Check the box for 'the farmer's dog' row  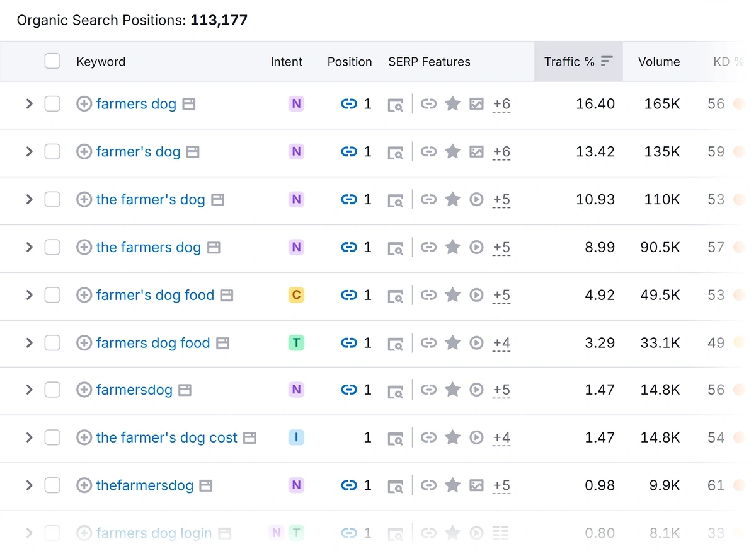pos(52,200)
